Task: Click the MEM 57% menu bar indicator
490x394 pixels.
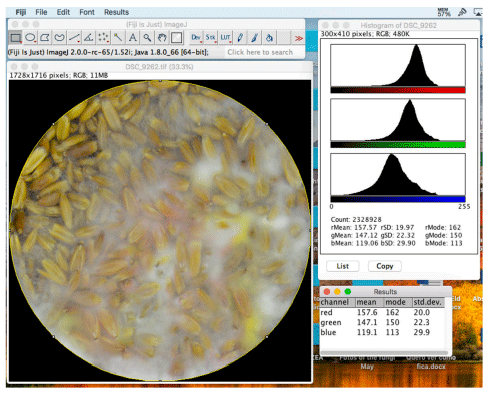Action: [x=444, y=12]
